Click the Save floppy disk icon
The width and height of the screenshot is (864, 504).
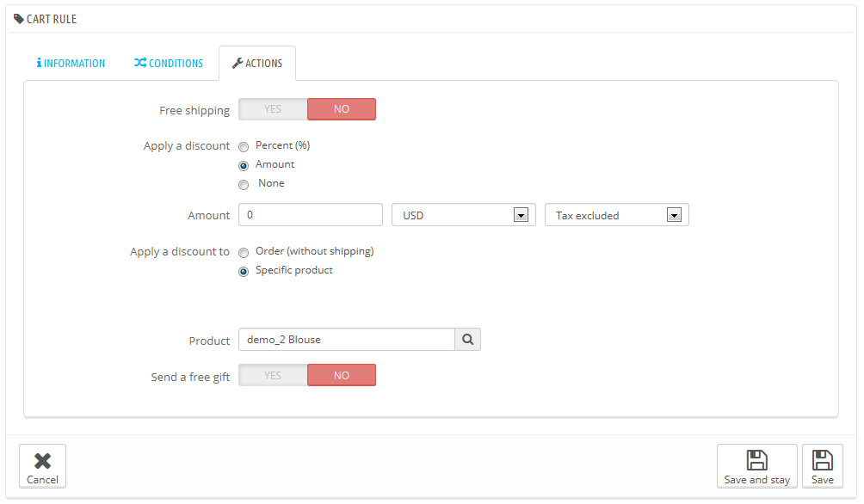822,460
